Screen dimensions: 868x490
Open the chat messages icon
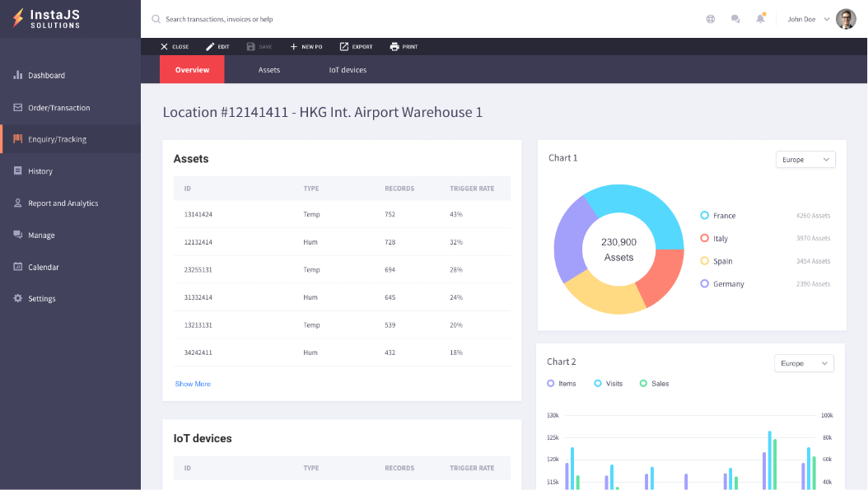point(735,19)
